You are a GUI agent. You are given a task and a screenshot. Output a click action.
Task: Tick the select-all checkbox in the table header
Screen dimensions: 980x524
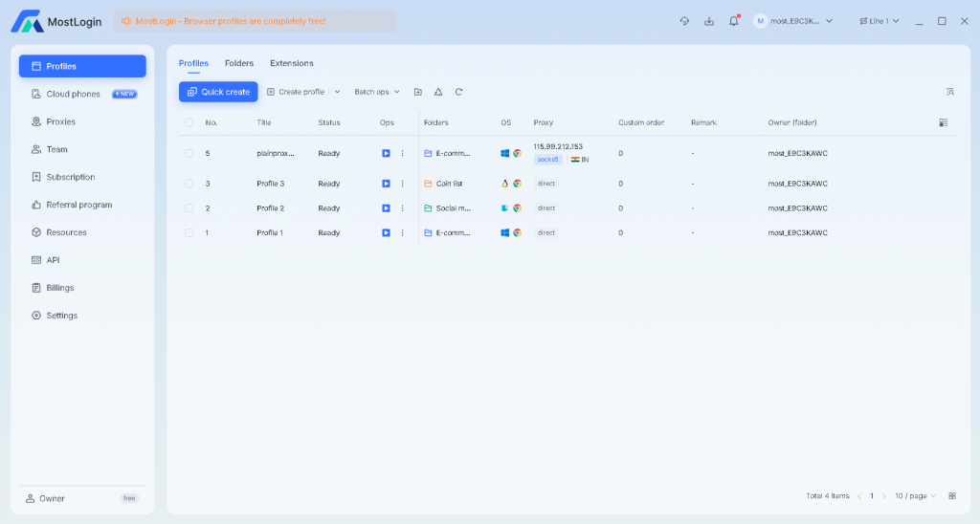point(189,122)
